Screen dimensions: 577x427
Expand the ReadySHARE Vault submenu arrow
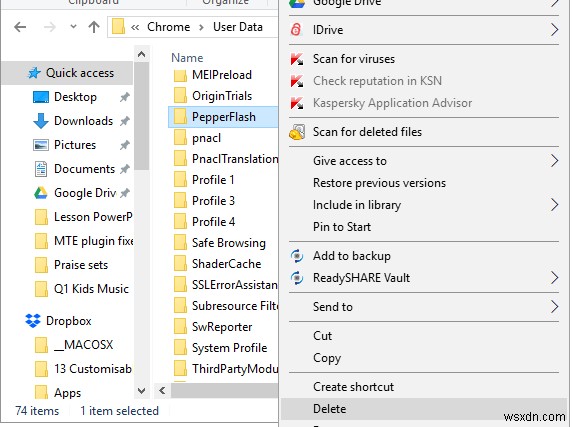[x=554, y=278]
